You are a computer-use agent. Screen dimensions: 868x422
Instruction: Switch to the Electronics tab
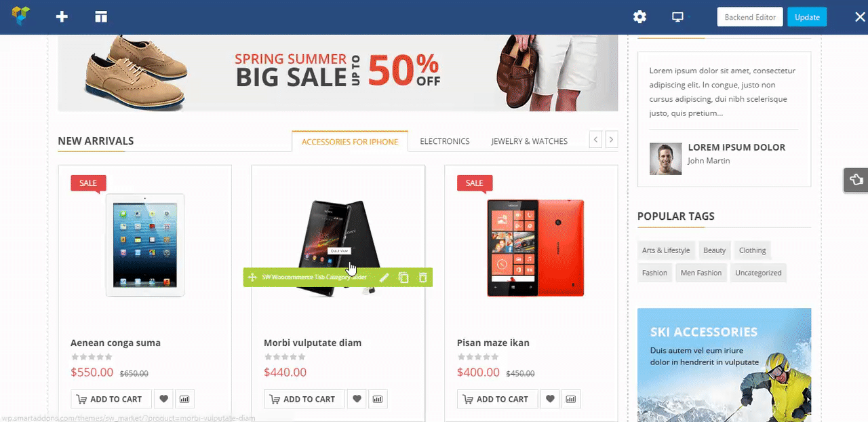pos(445,141)
